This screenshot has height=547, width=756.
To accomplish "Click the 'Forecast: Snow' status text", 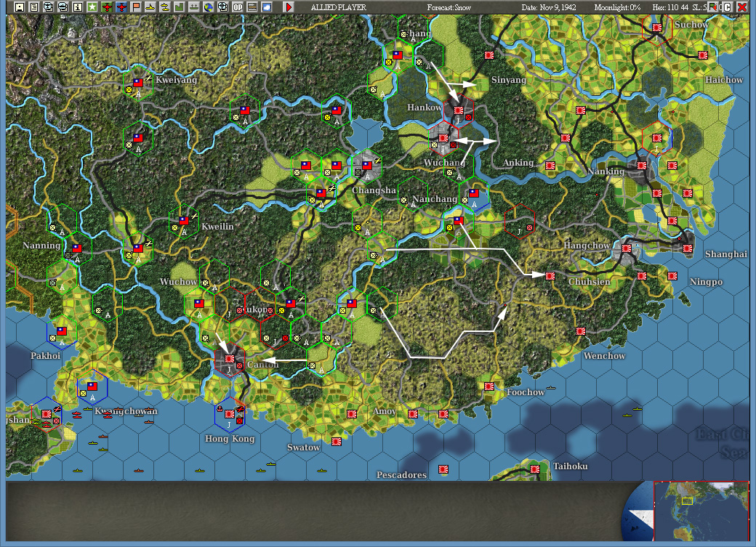I will coord(449,7).
